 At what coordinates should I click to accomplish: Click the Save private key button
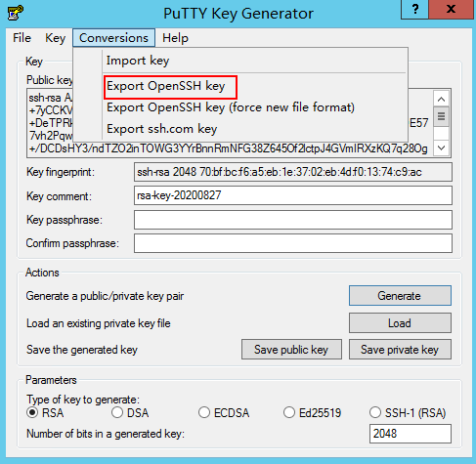(400, 350)
